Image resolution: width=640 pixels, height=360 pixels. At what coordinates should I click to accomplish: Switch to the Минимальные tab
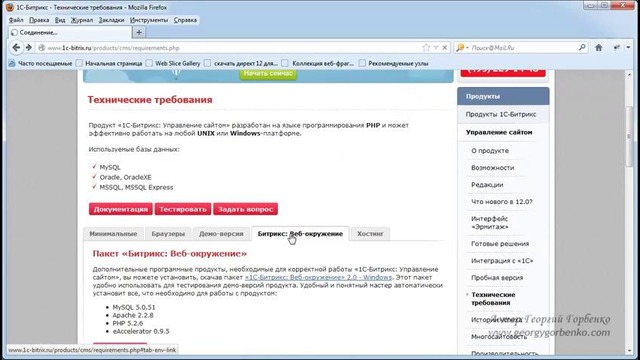point(113,234)
